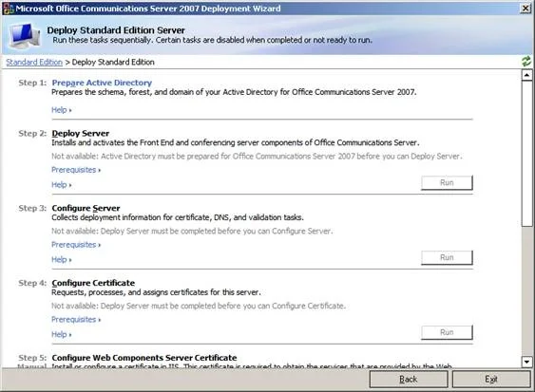535x392 pixels.
Task: Open Help under Deploy Server
Action: click(62, 185)
